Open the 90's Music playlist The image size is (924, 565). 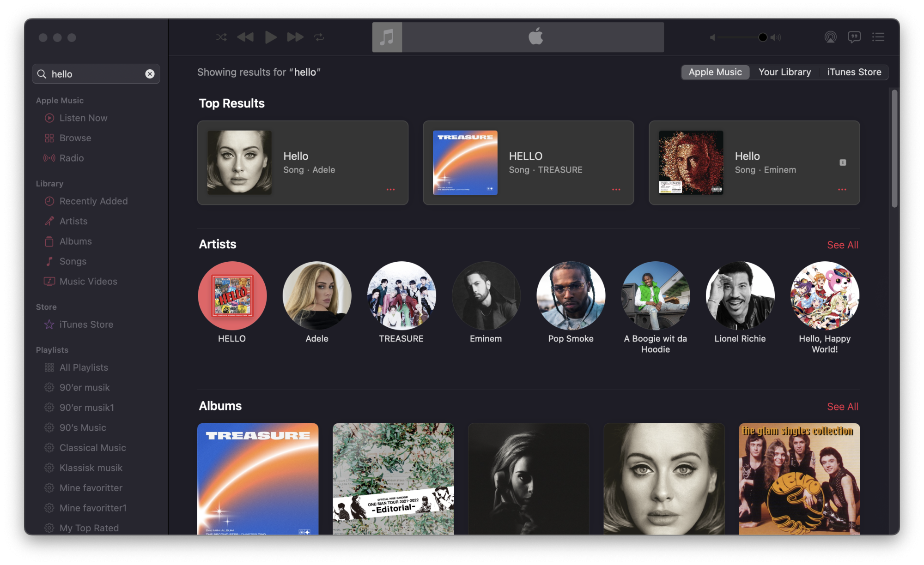point(83,428)
